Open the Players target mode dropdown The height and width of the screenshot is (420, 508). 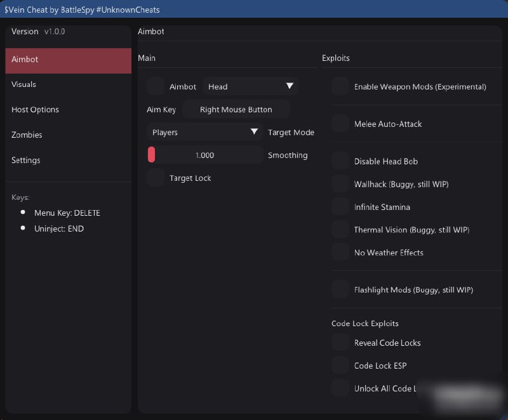click(204, 133)
